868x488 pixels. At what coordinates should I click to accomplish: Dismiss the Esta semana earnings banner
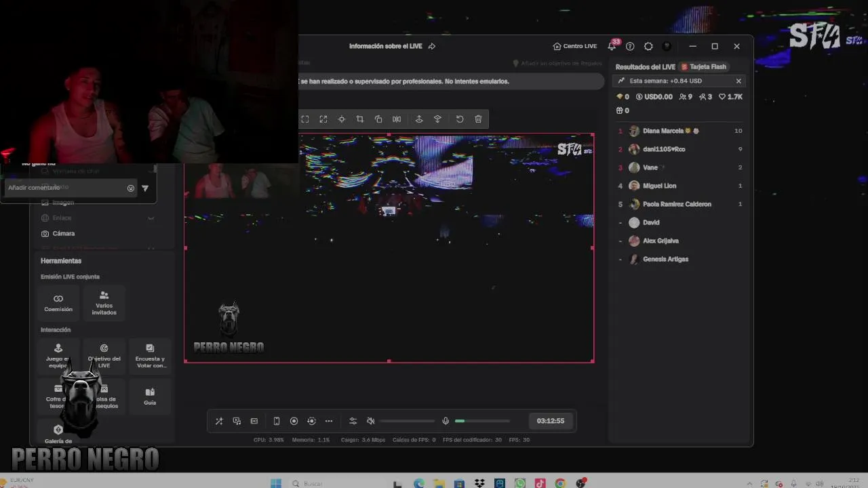pos(738,81)
